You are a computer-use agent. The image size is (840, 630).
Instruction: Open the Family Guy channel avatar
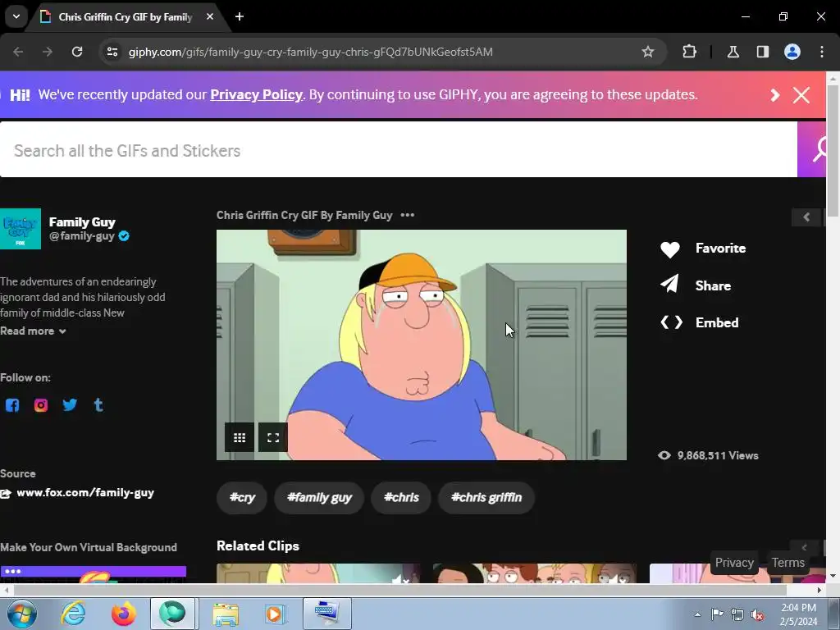pos(21,229)
